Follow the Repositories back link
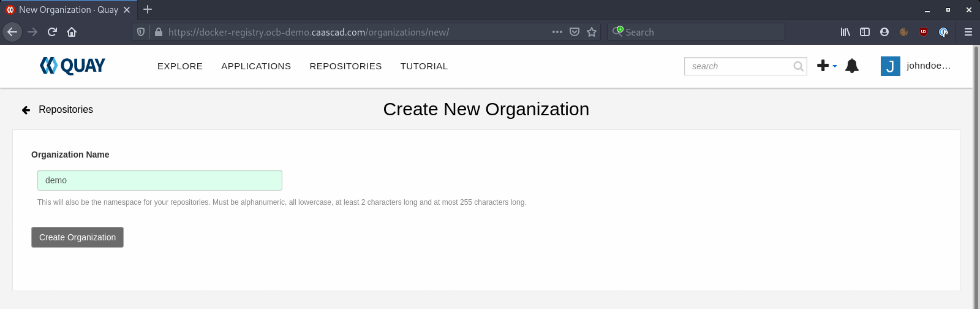 (66, 110)
